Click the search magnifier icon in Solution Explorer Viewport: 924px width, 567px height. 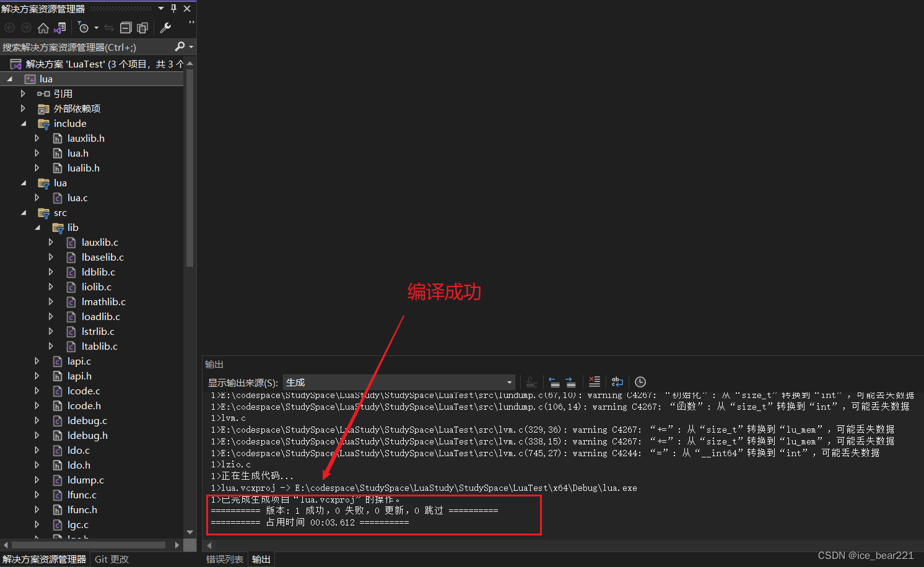tap(180, 46)
